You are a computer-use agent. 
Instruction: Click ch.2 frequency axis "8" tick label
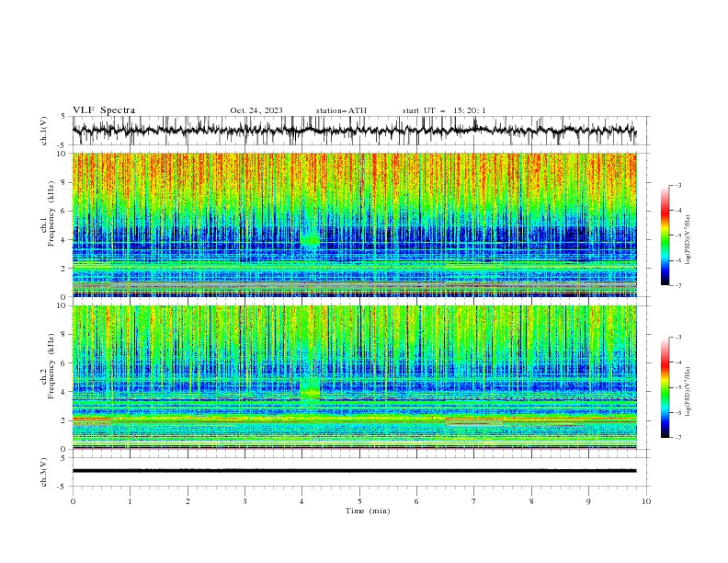point(65,335)
